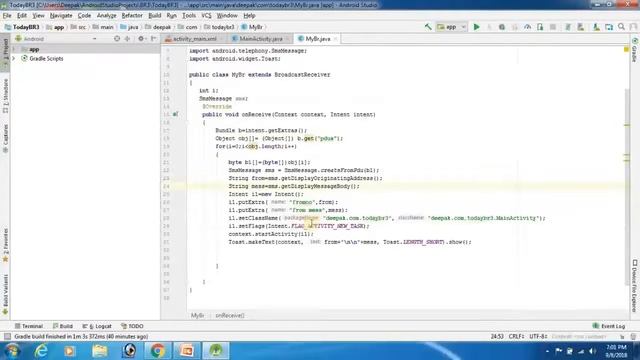This screenshot has height=360, width=640.
Task: Open Search Everywhere magnifier icon
Action: pos(621,27)
